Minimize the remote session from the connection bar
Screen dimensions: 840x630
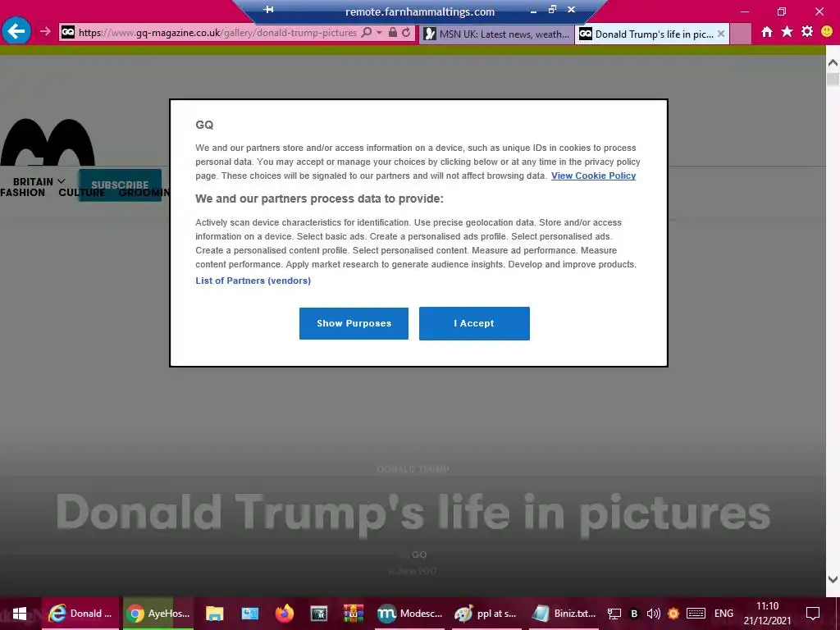[533, 11]
